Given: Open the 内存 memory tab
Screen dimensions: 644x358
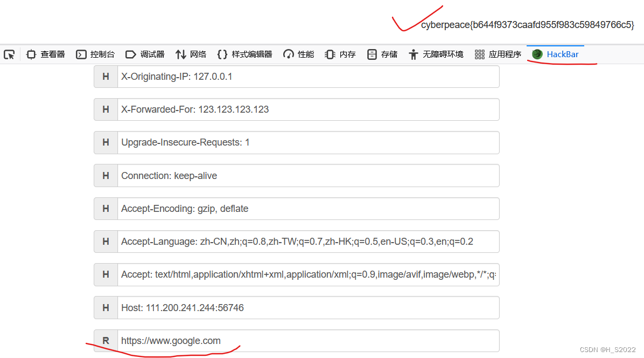Looking at the screenshot, I should (x=340, y=54).
